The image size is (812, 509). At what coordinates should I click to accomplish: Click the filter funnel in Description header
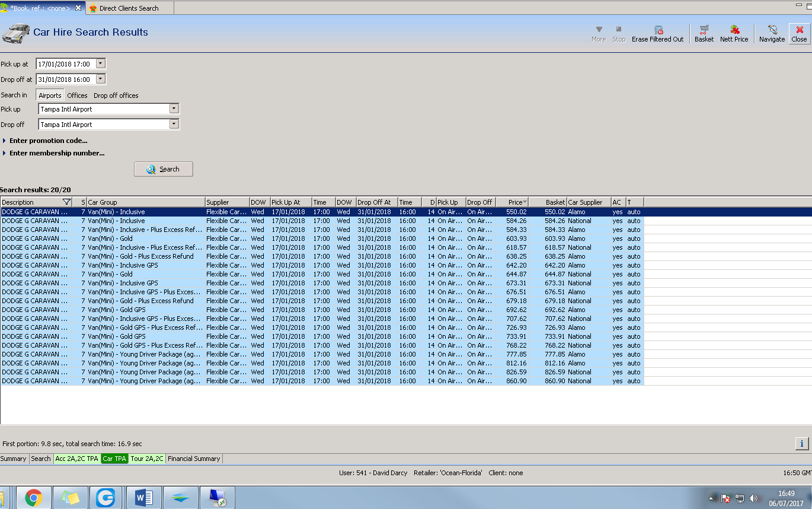pyautogui.click(x=66, y=202)
